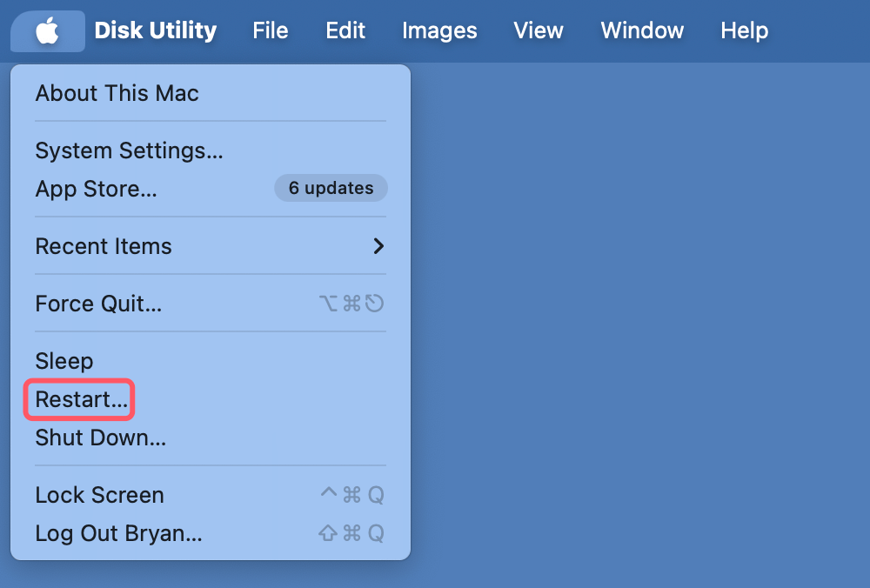
Task: Open System Settings from the Apple menu
Action: 129,150
